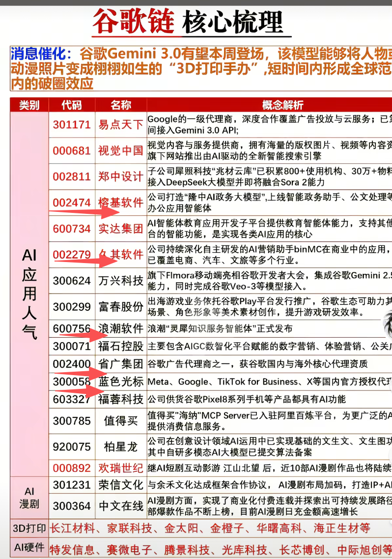Select the 概念解析 column header
The width and height of the screenshot is (392, 559).
tap(282, 105)
